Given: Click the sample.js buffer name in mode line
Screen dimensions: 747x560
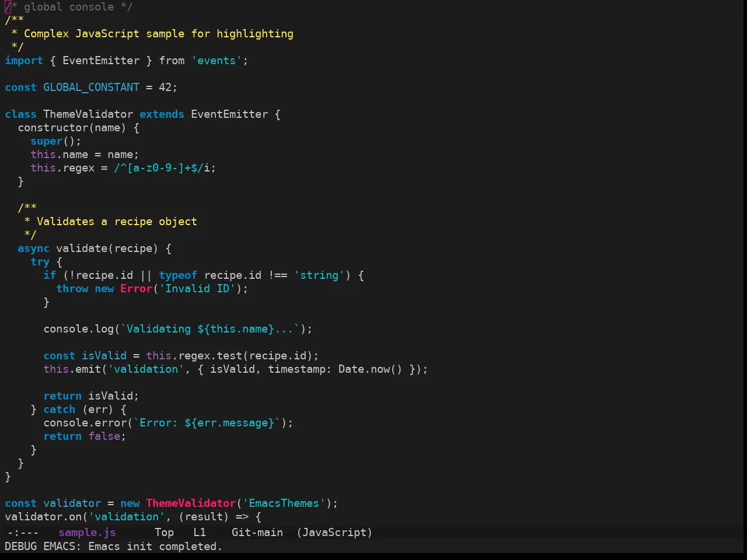Looking at the screenshot, I should pyautogui.click(x=87, y=533).
